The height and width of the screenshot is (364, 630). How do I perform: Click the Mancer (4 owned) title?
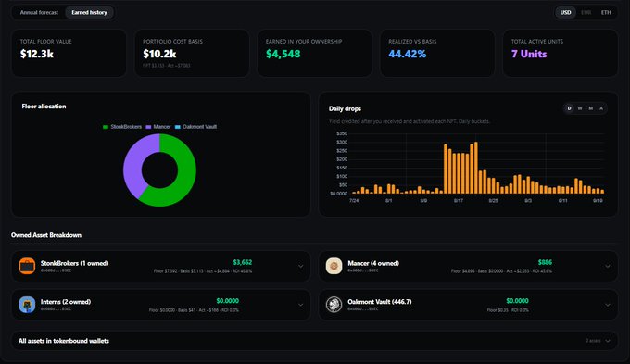(x=373, y=263)
